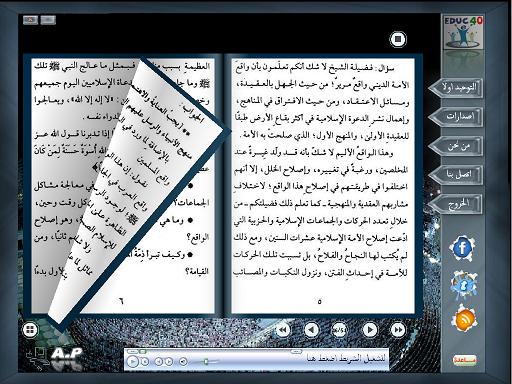This screenshot has height=384, width=512.
Task: Open the Facebook page icon
Action: click(x=462, y=248)
